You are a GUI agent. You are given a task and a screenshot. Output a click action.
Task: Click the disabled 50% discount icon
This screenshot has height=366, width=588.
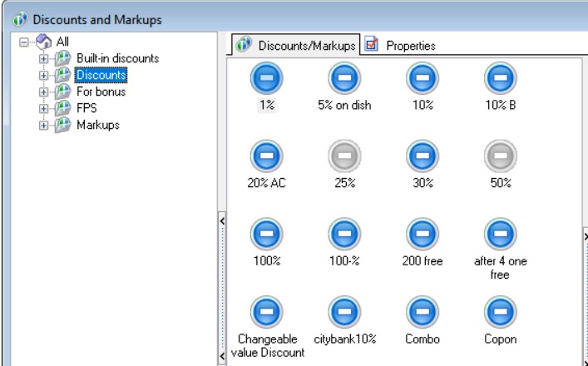(x=500, y=157)
